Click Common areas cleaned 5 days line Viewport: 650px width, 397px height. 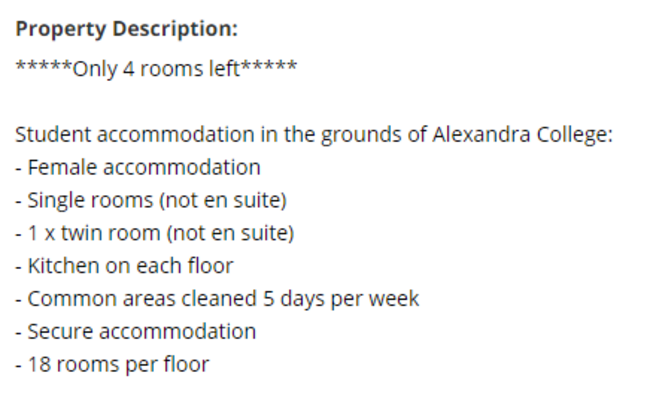pyautogui.click(x=217, y=299)
